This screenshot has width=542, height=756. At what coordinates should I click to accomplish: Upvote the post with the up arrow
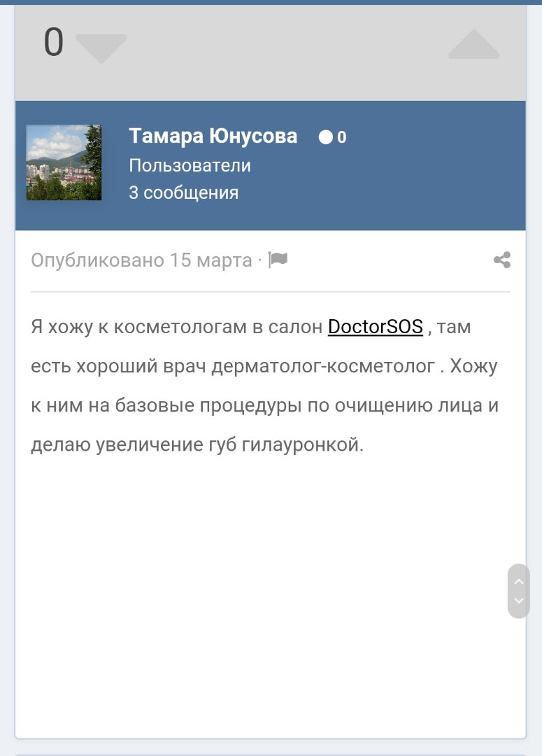click(474, 44)
